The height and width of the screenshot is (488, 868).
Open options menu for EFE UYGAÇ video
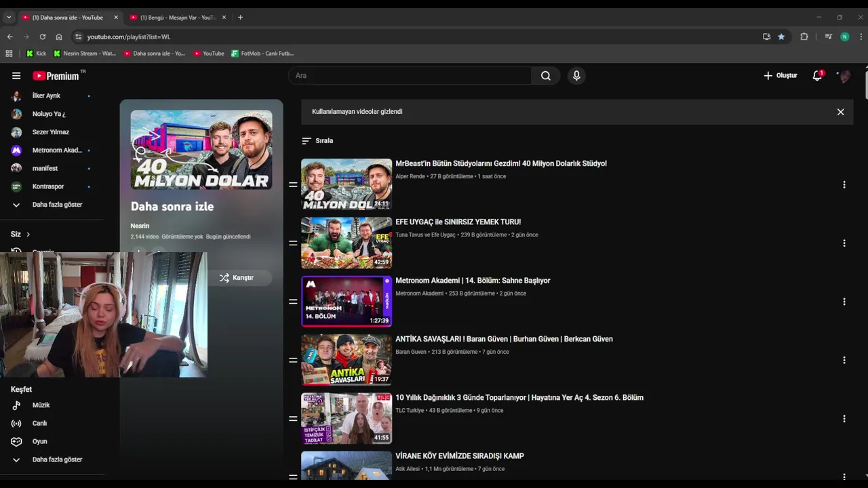(844, 243)
